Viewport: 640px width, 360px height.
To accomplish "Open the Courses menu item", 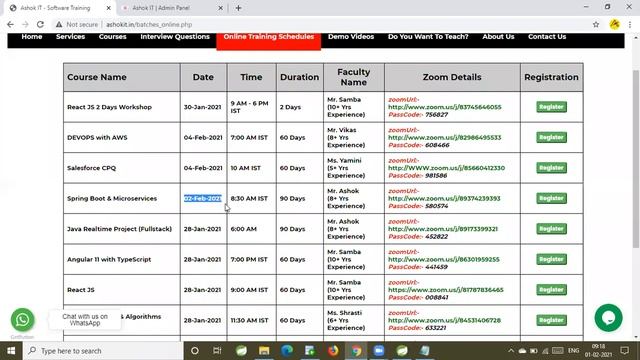I will 112,36.
